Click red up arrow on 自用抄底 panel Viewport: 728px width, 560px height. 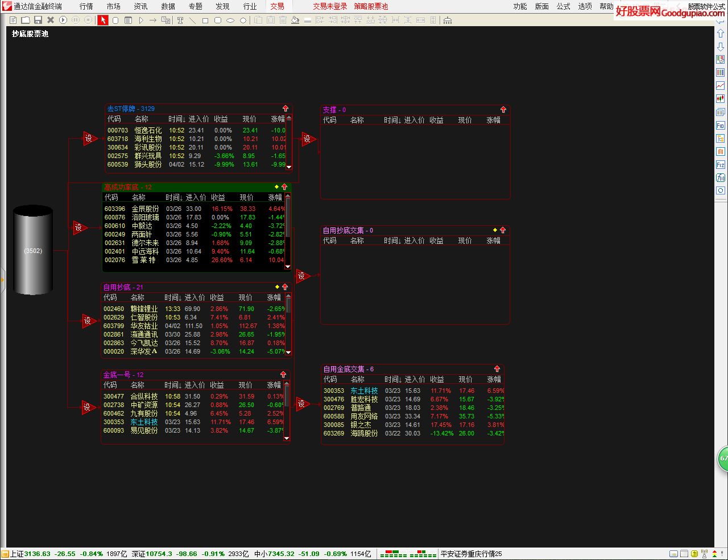(285, 287)
